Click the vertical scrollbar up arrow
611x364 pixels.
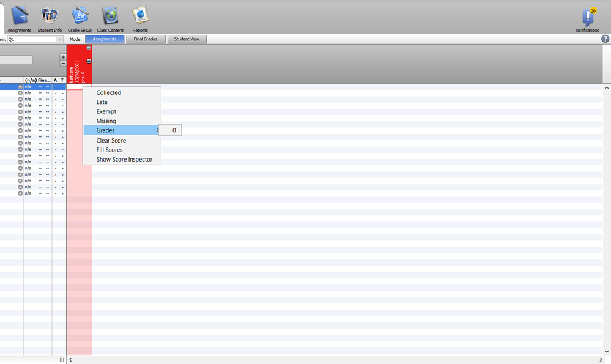pyautogui.click(x=606, y=88)
